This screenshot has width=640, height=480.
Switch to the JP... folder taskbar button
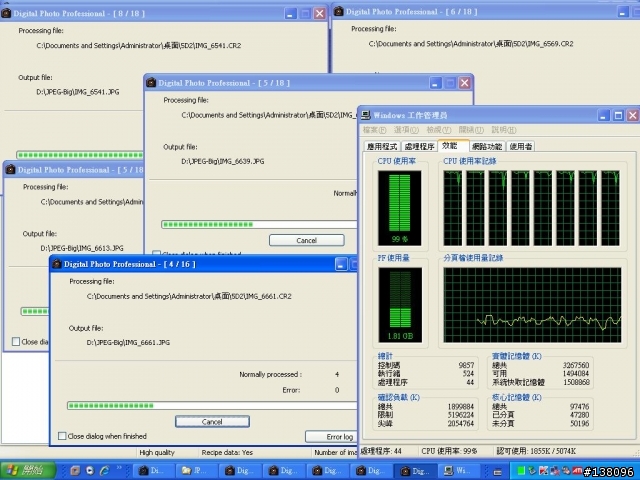[196, 471]
